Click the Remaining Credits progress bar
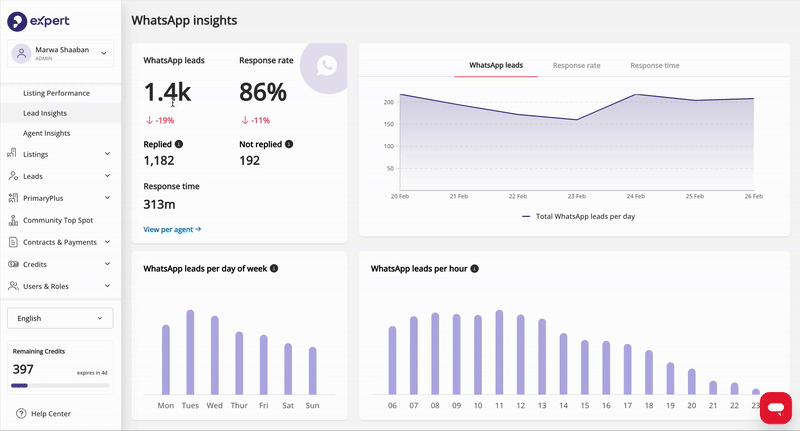This screenshot has height=431, width=800. [60, 386]
